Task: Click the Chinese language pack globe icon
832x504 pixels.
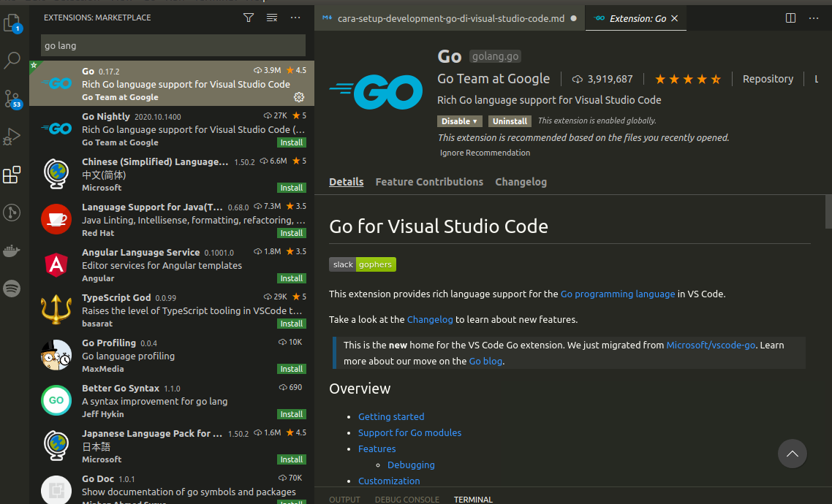Action: (56, 174)
